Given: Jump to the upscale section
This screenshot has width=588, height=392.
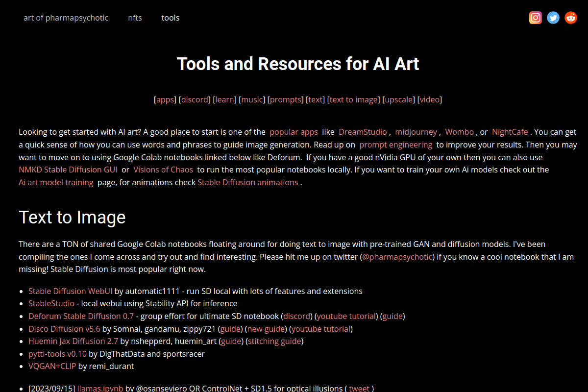Looking at the screenshot, I should point(399,99).
